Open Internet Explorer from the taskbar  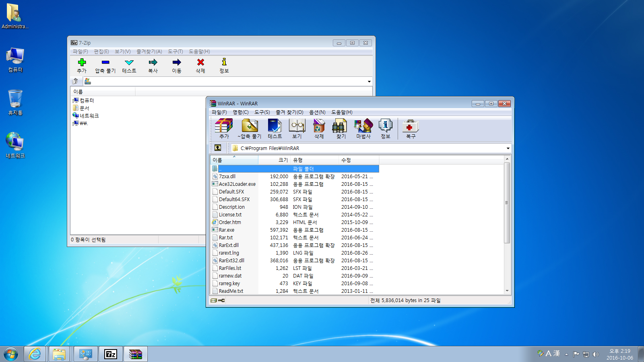pos(35,354)
